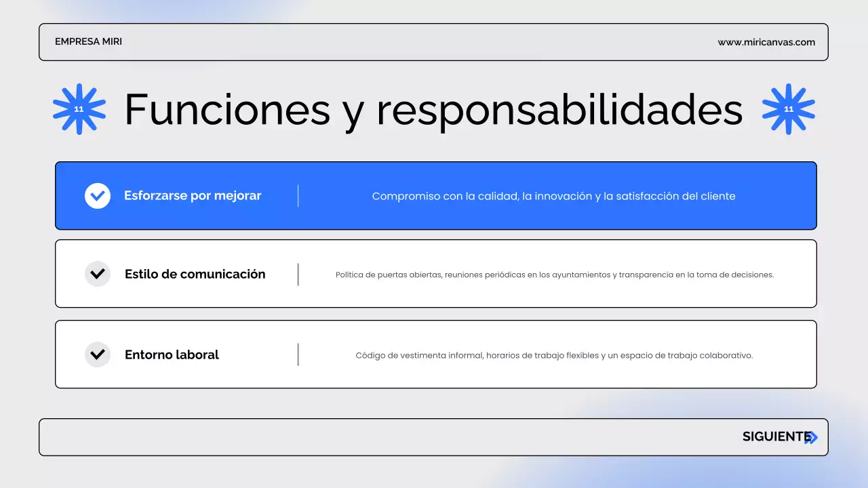Select the EMPRESA MIRI header label
Image resolution: width=868 pixels, height=488 pixels.
pos(88,41)
